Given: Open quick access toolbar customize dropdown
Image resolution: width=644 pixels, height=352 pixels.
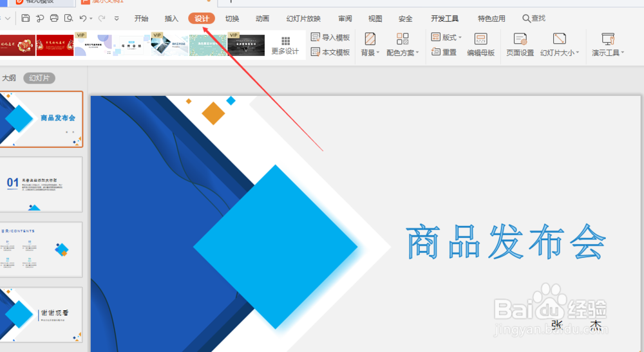Looking at the screenshot, I should (117, 19).
